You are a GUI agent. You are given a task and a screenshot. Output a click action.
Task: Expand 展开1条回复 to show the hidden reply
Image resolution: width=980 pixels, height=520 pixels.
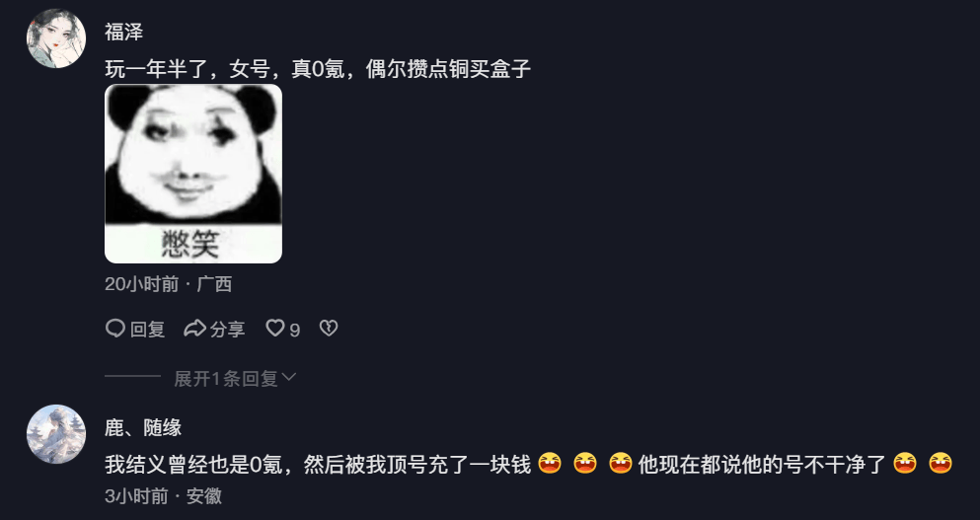pos(234,378)
